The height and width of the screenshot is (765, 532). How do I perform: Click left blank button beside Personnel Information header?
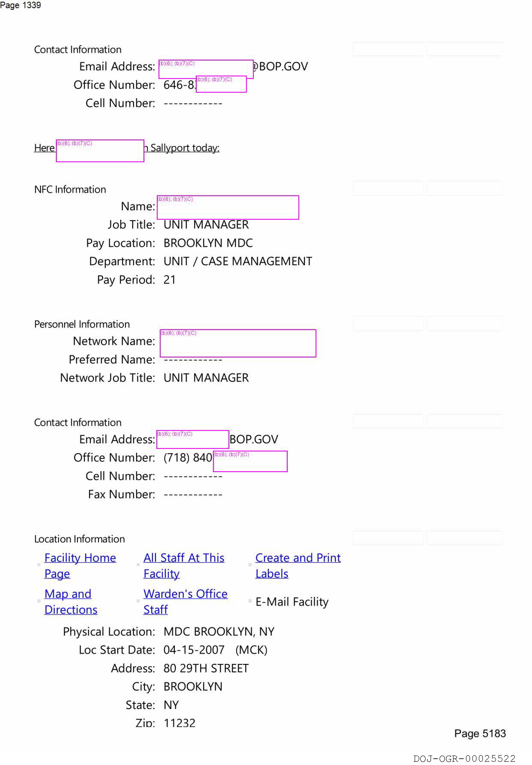388,323
